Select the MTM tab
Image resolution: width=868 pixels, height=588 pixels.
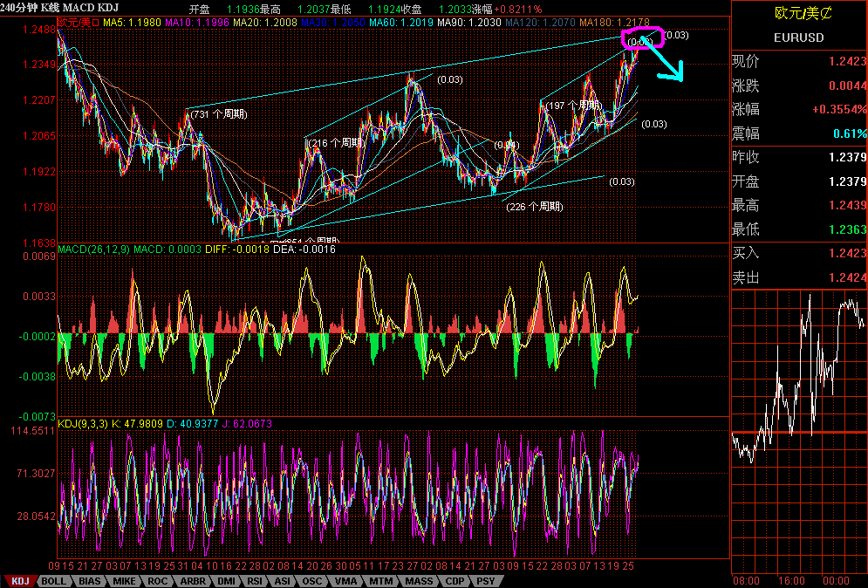coord(381,581)
